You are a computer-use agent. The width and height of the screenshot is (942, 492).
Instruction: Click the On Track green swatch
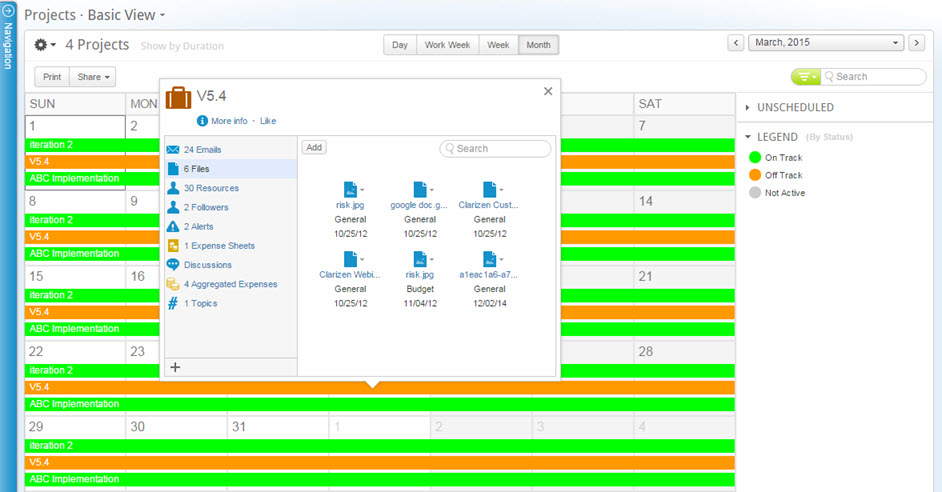(x=755, y=157)
